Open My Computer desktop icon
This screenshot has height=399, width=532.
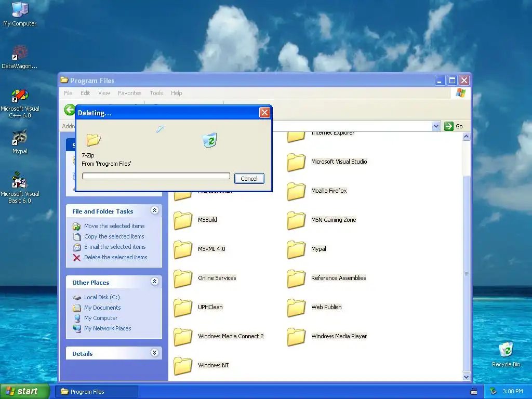coord(20,14)
